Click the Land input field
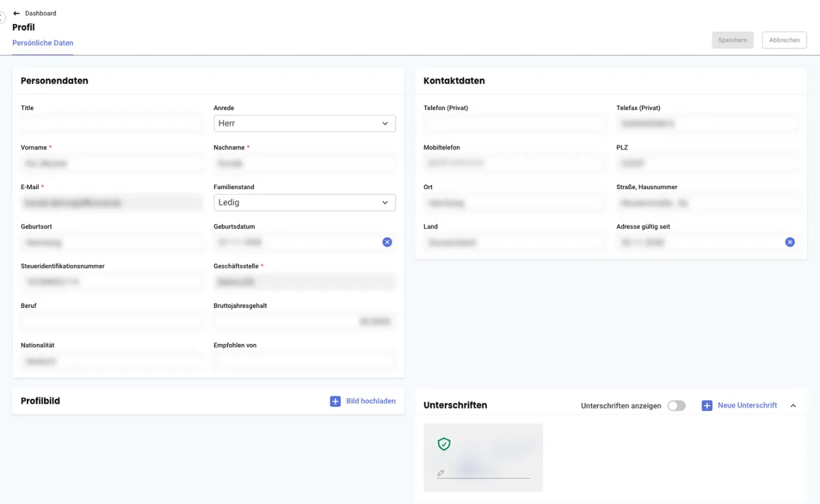The image size is (820, 504). point(515,242)
